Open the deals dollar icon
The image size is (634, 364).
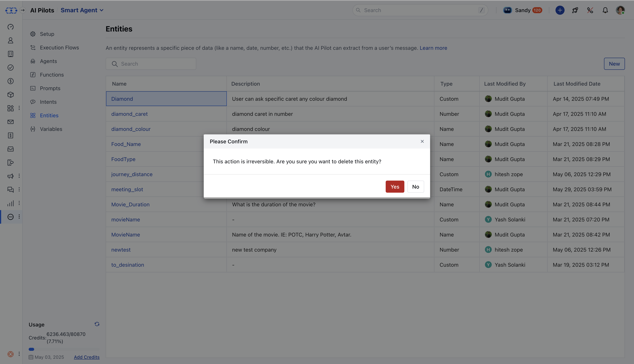click(11, 81)
